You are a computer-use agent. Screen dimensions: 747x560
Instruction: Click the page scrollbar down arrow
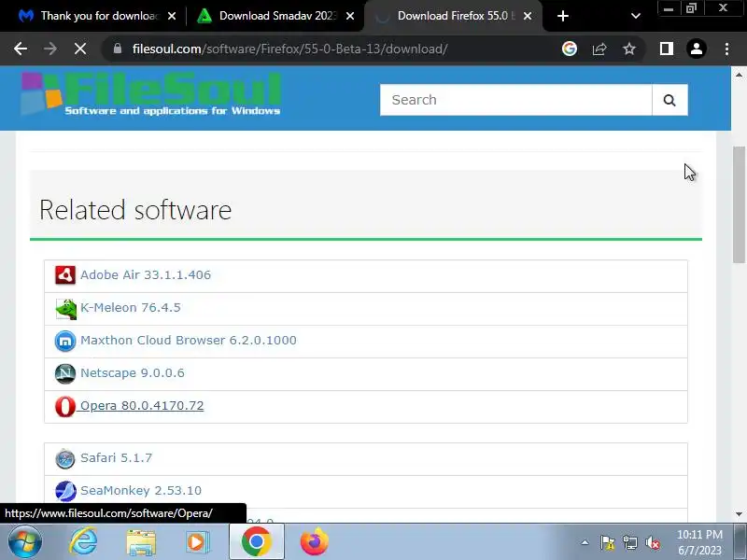click(739, 514)
